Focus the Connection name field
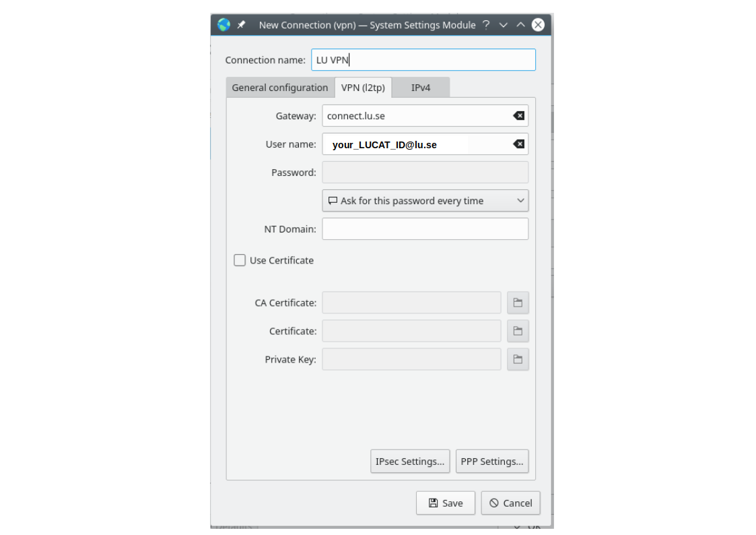Viewport: 756px width, 535px height. coord(423,60)
